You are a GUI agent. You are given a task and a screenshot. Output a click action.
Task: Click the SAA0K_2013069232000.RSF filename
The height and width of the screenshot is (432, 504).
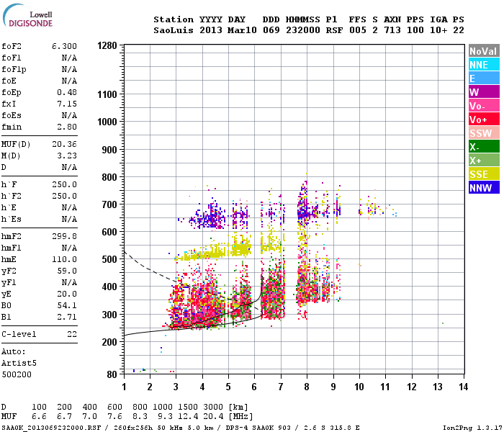[51, 428]
